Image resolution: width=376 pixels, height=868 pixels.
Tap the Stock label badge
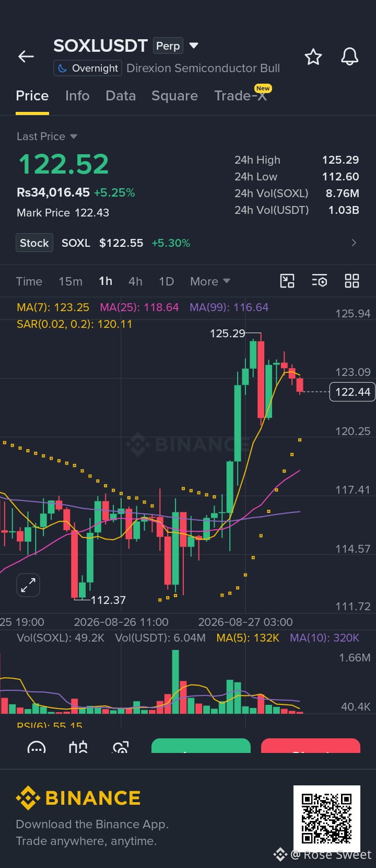point(34,243)
